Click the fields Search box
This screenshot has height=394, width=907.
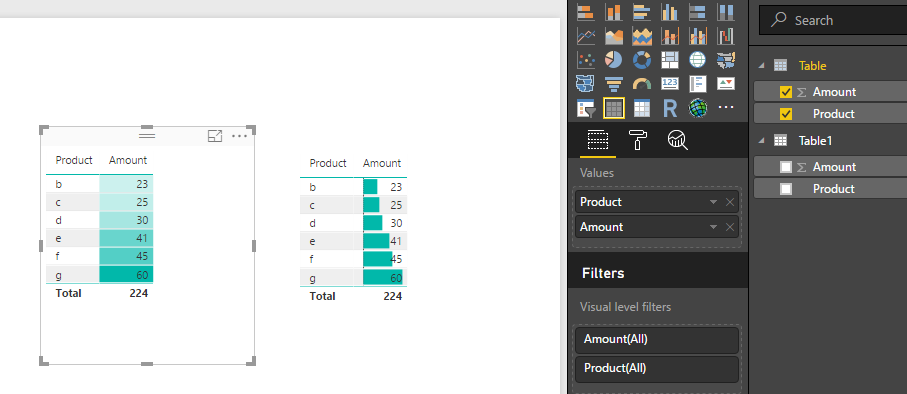[833, 20]
